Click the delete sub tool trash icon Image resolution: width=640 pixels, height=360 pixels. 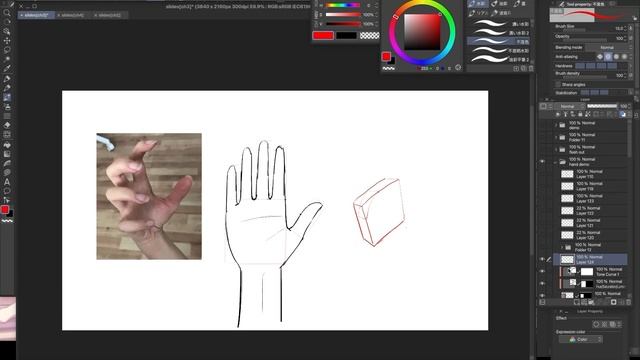coord(531,69)
